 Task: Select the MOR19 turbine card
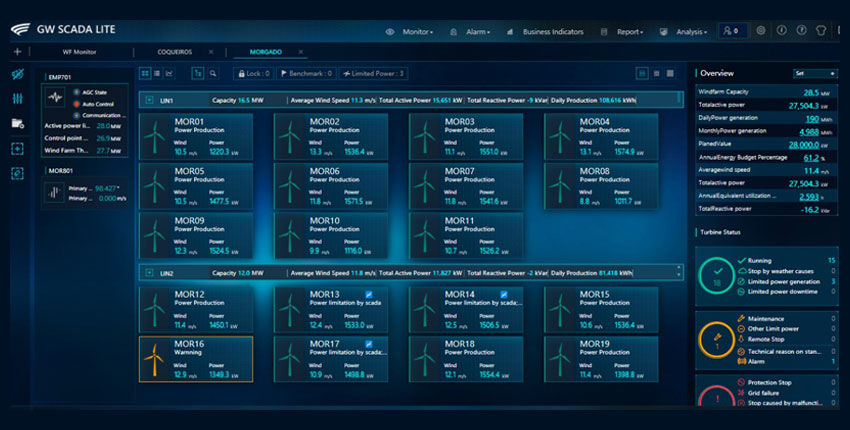coord(601,359)
